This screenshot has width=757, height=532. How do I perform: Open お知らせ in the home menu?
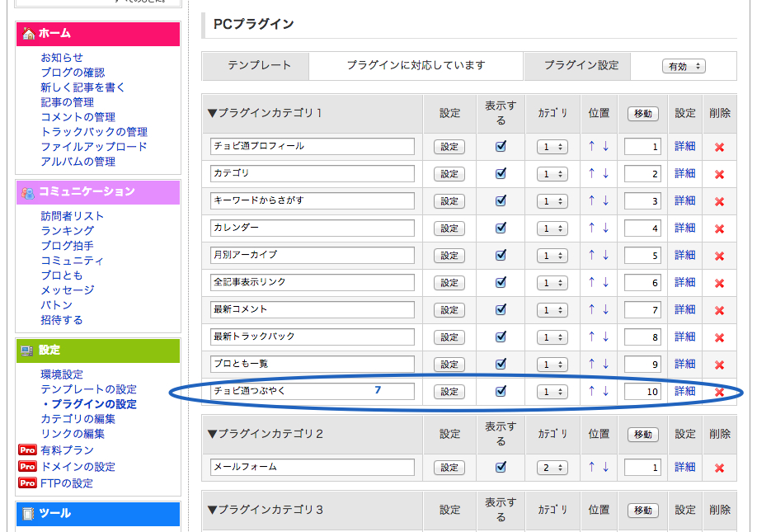coord(62,58)
